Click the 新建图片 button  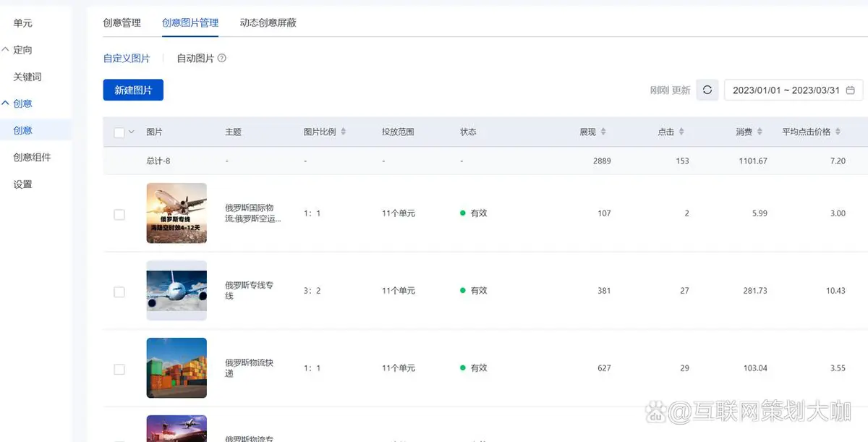[x=133, y=90]
